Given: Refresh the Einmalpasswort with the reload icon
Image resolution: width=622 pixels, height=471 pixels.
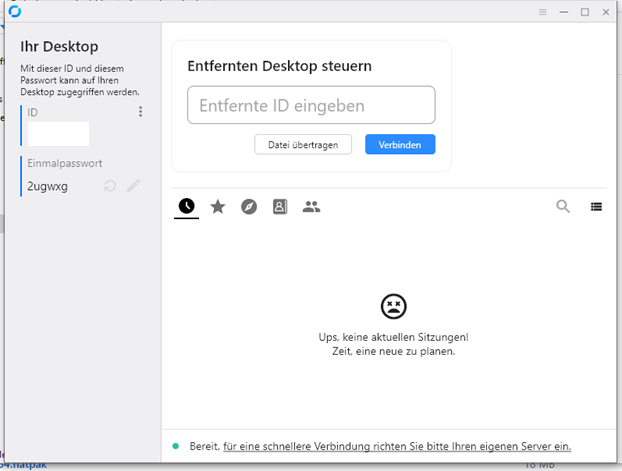Looking at the screenshot, I should [x=110, y=186].
